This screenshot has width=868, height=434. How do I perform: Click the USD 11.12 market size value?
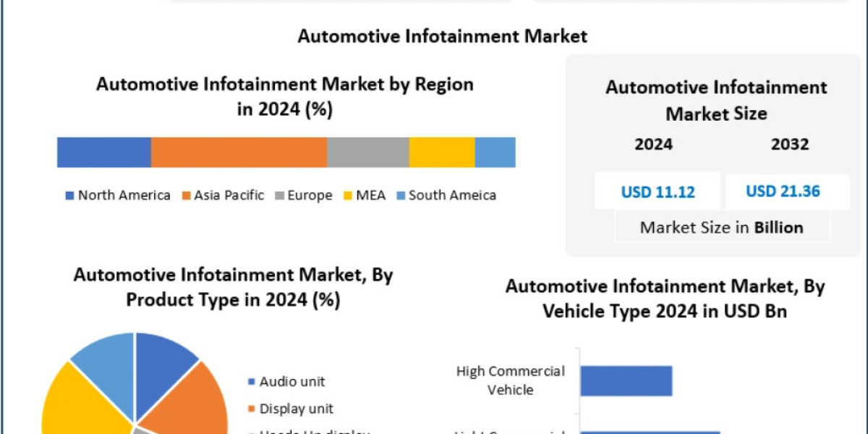pyautogui.click(x=658, y=192)
